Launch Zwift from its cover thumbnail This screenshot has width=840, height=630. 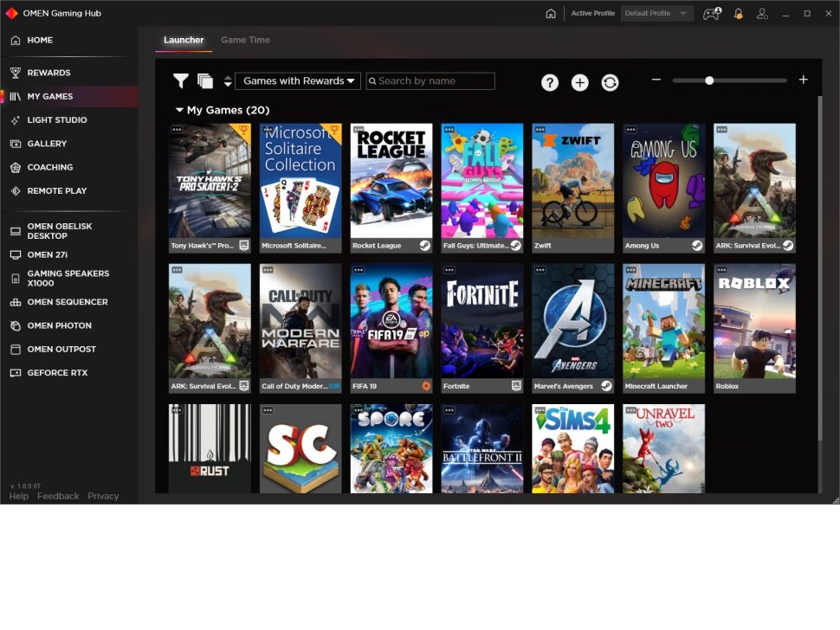click(572, 181)
